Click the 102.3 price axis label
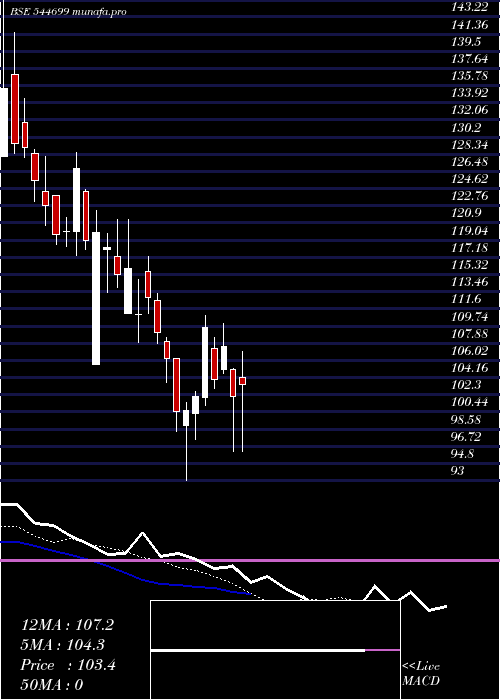The width and height of the screenshot is (500, 700). (x=466, y=385)
